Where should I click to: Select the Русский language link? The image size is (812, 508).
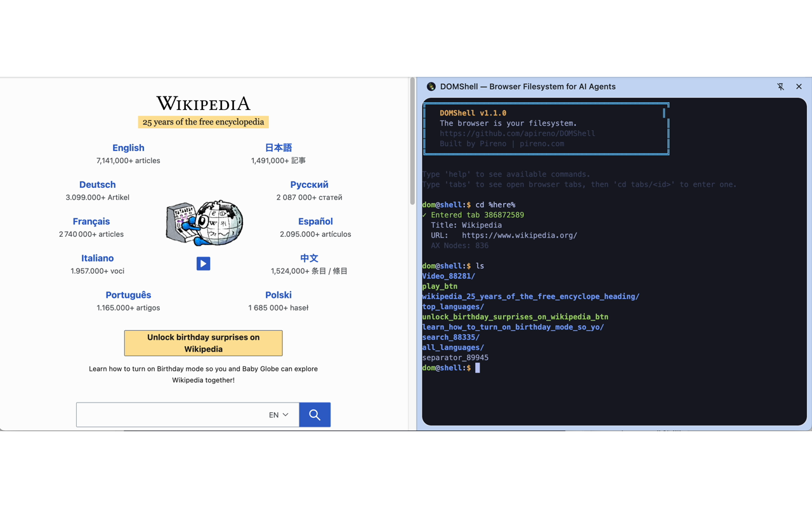point(309,185)
